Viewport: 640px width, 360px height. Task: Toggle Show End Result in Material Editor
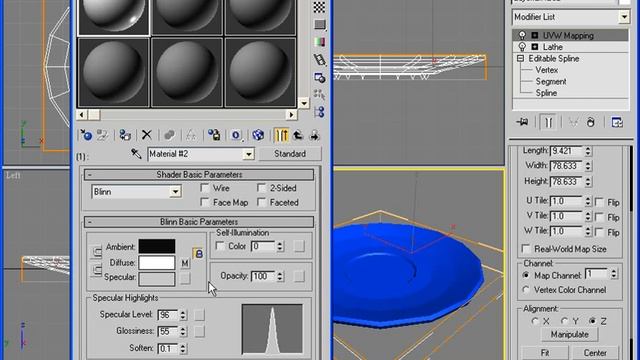click(282, 135)
